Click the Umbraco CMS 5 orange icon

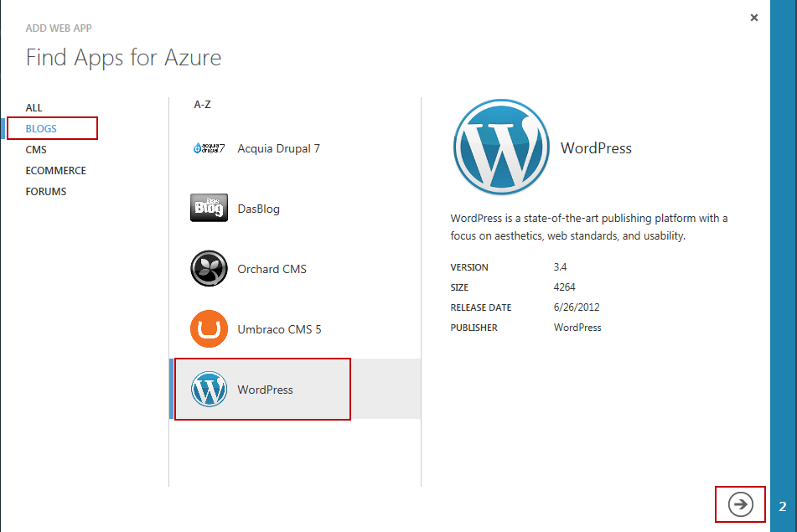209,328
